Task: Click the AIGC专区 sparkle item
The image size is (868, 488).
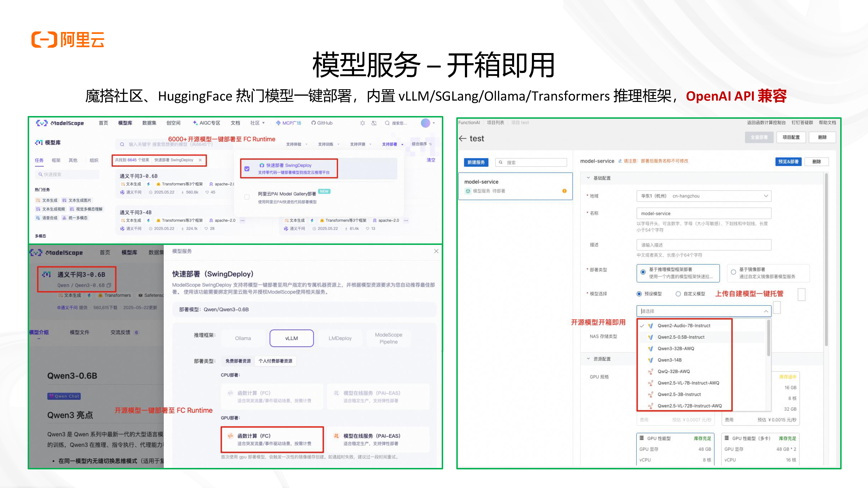Action: (206, 123)
